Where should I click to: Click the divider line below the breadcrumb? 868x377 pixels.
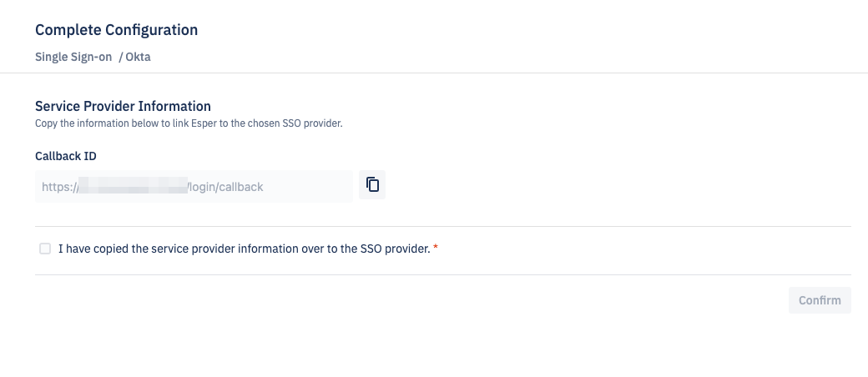point(434,73)
